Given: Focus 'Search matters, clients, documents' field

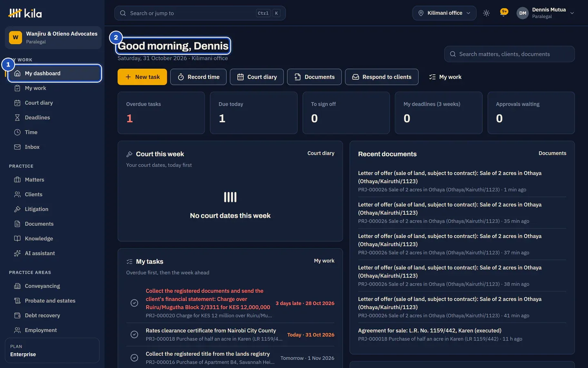Looking at the screenshot, I should (x=510, y=54).
